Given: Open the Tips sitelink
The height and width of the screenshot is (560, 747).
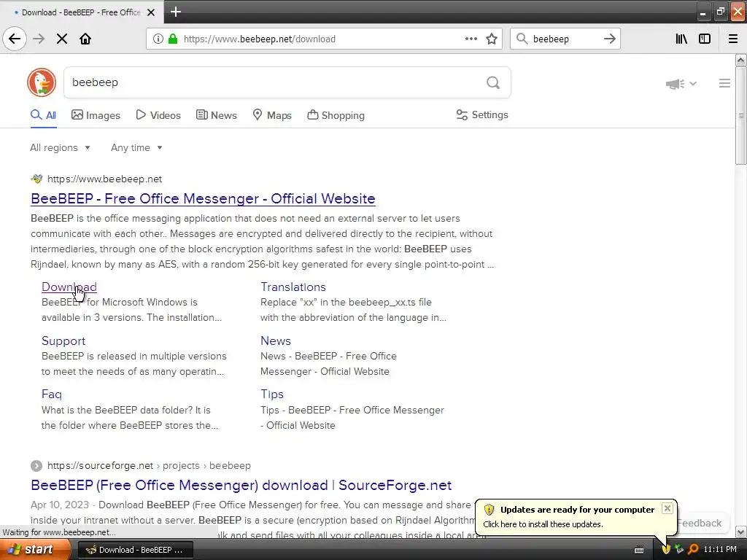Looking at the screenshot, I should (x=271, y=394).
